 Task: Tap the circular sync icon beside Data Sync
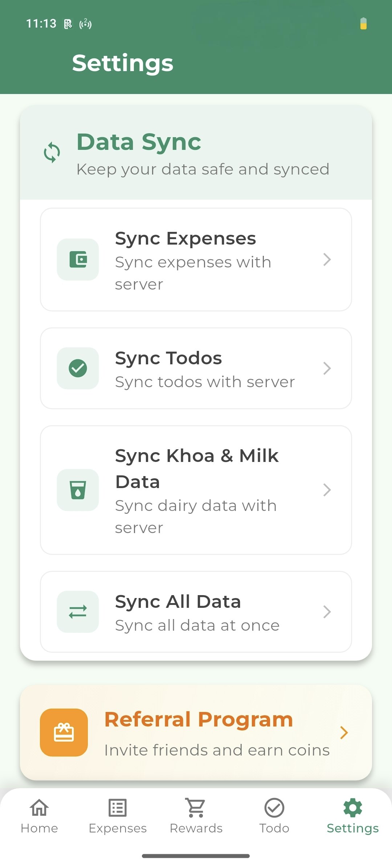52,152
